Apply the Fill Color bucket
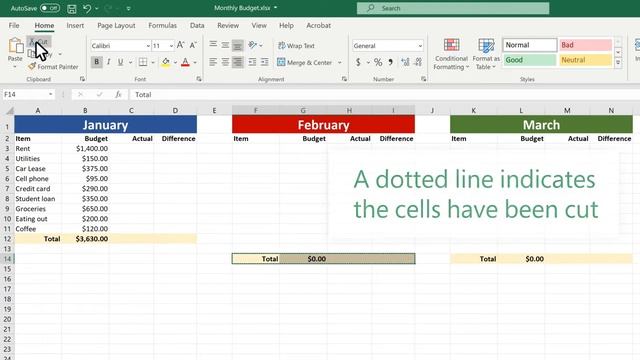 pos(165,62)
